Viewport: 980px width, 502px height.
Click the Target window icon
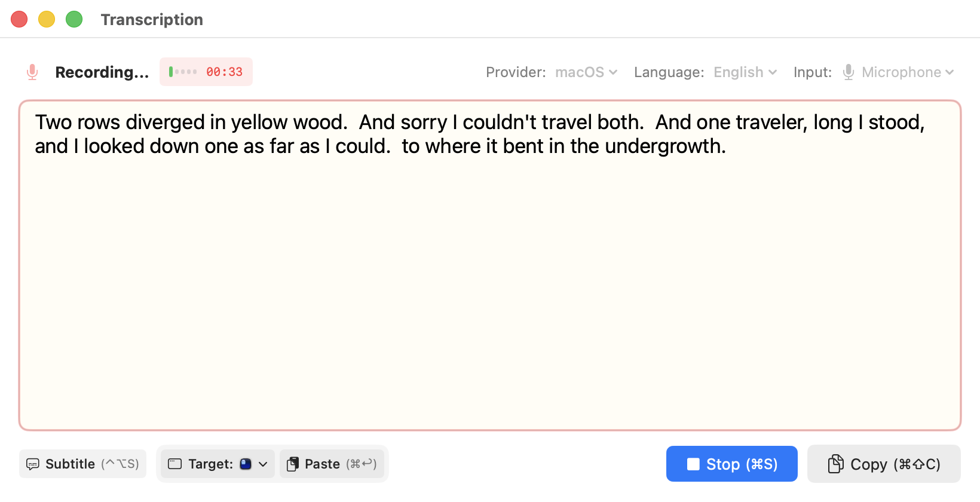[x=174, y=464]
